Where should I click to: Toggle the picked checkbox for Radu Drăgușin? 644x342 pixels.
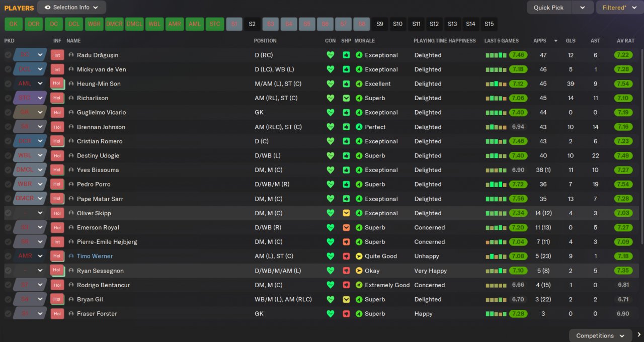[x=8, y=55]
